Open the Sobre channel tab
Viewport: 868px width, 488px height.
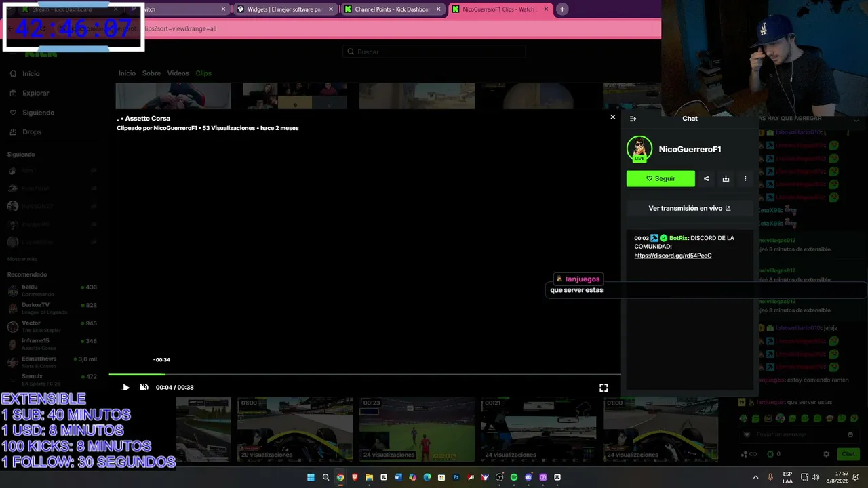(151, 73)
